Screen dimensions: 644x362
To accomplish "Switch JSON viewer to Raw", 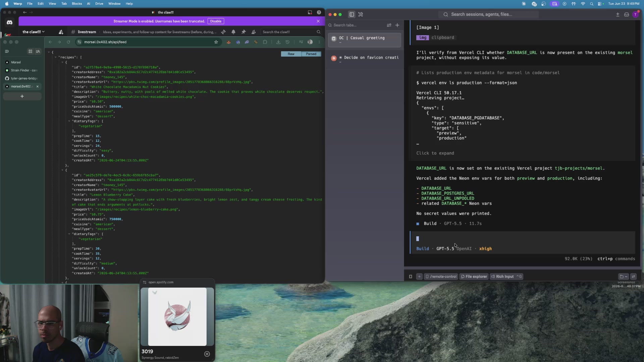I will pyautogui.click(x=291, y=54).
